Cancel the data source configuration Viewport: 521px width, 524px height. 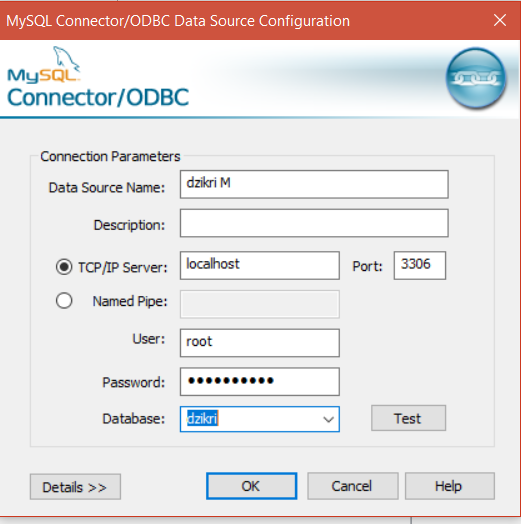pyautogui.click(x=353, y=486)
